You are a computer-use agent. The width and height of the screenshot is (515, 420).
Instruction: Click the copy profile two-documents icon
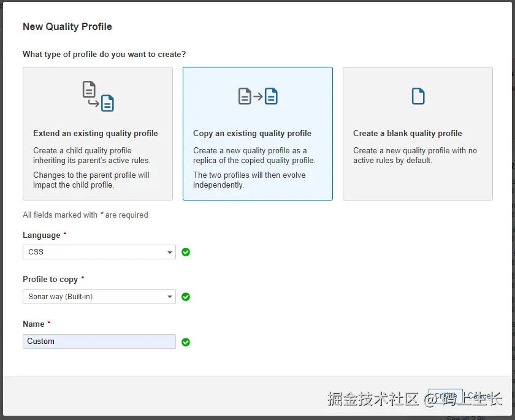(258, 96)
